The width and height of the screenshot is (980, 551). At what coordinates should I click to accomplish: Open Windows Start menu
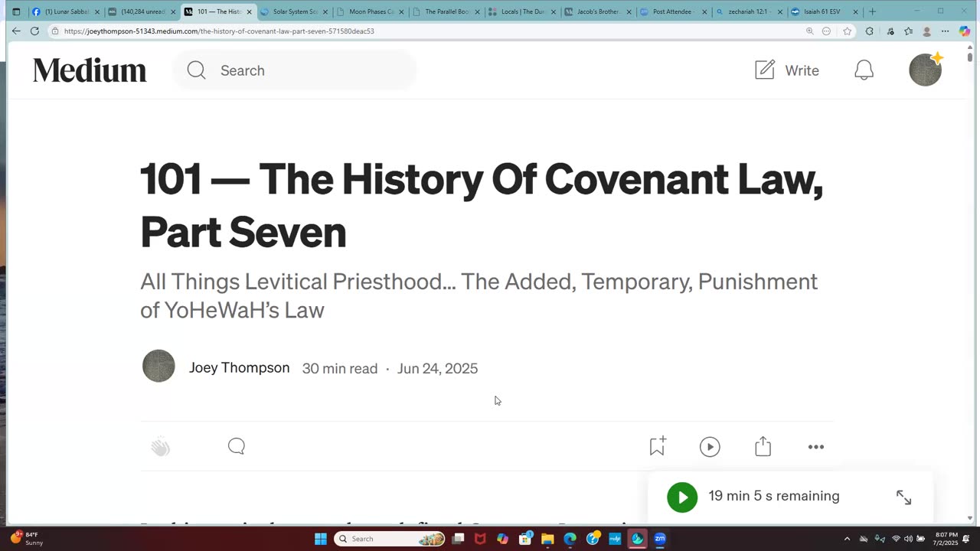(320, 539)
